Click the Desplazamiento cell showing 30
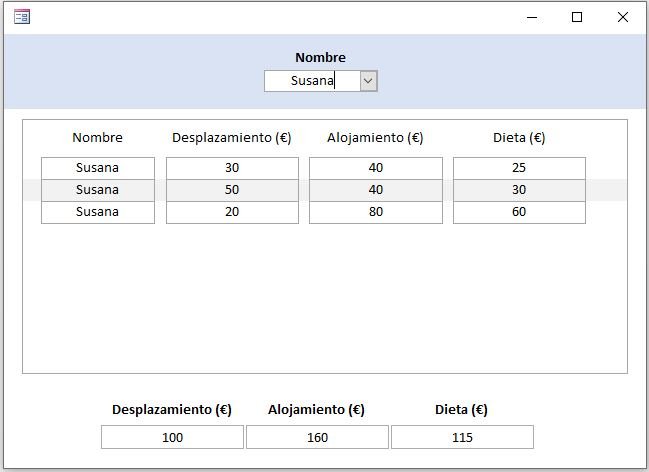This screenshot has height=472, width=649. (x=232, y=168)
